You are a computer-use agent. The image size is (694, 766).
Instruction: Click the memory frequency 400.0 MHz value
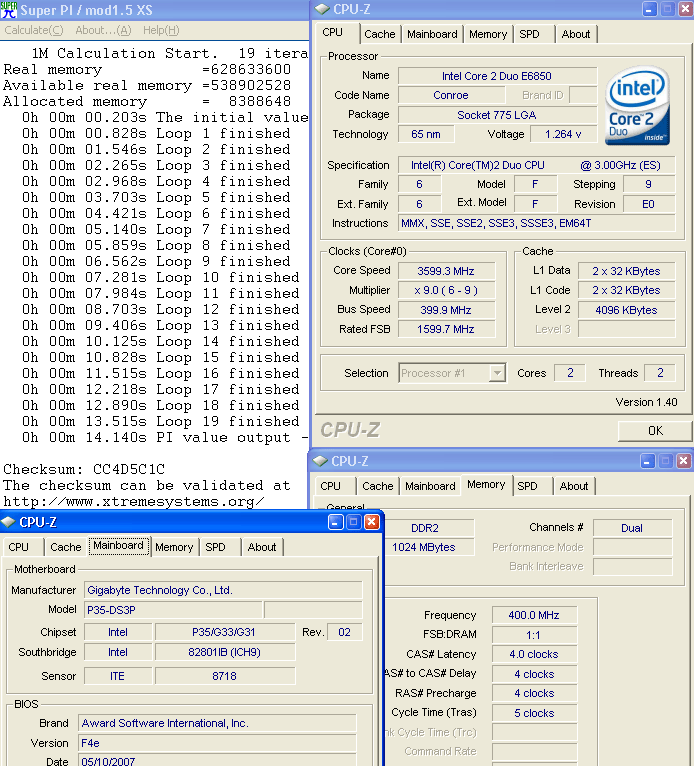[x=534, y=615]
